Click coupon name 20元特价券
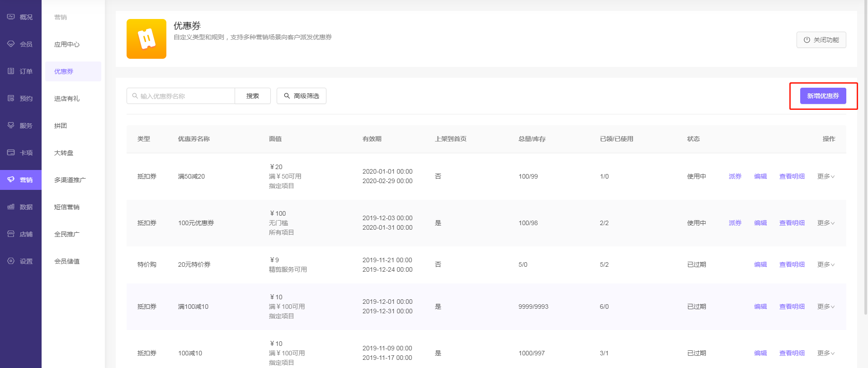 (194, 264)
